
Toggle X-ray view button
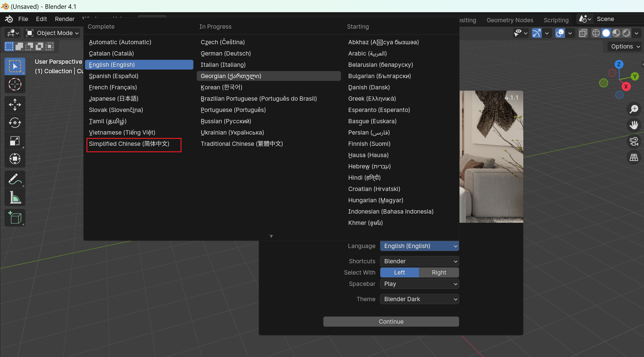click(583, 33)
